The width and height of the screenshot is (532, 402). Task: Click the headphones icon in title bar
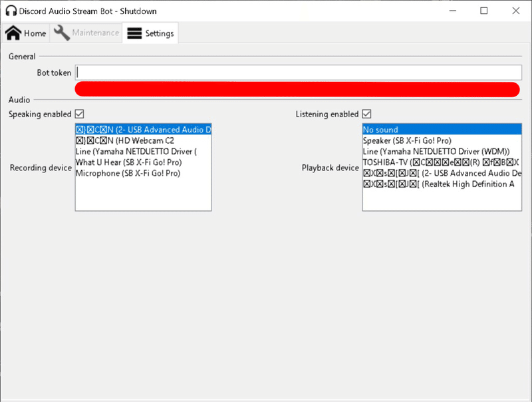pyautogui.click(x=11, y=11)
